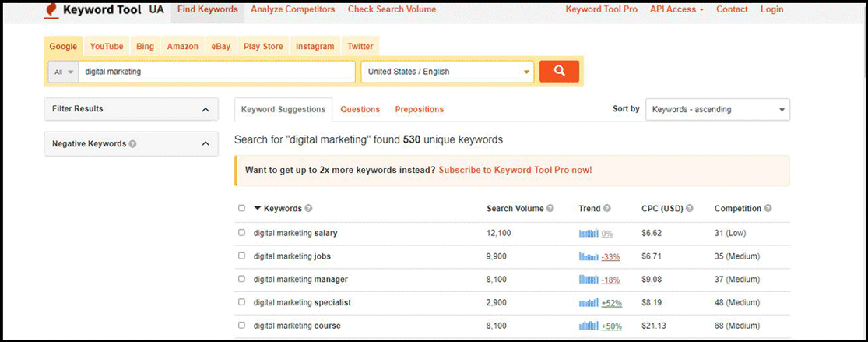
Task: Select checkbox for digital marketing specialist
Action: click(x=241, y=302)
